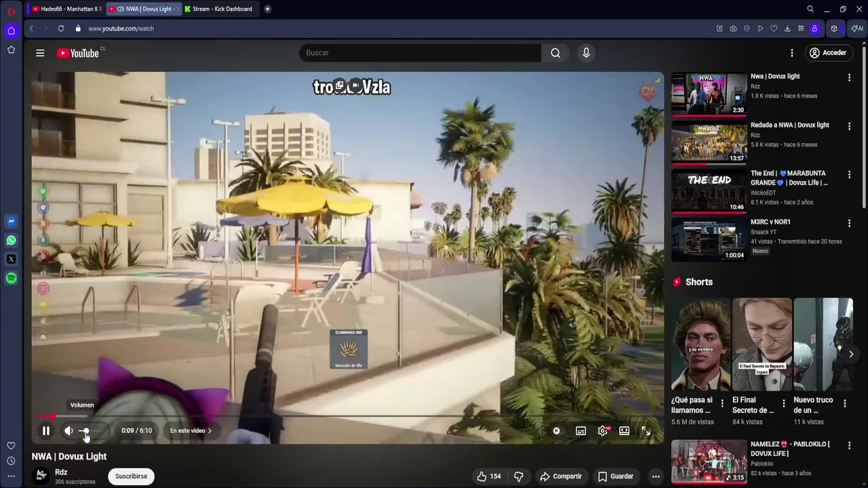Open downloads toolbar icon

pos(787,28)
